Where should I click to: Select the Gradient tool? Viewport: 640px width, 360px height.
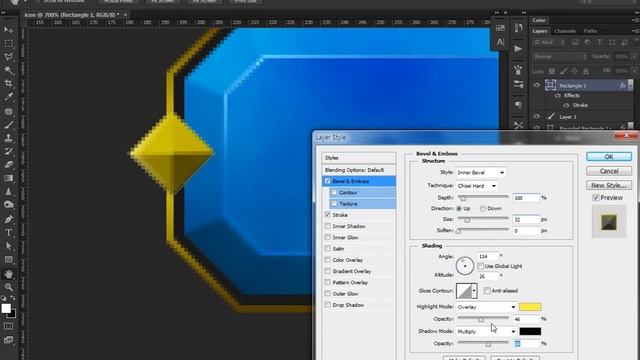coord(8,178)
